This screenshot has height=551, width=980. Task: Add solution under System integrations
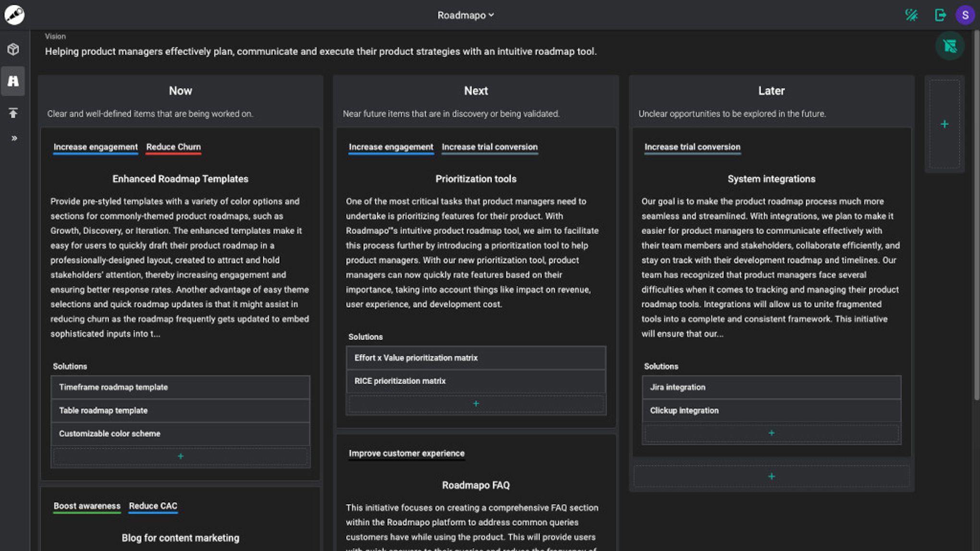click(x=771, y=433)
